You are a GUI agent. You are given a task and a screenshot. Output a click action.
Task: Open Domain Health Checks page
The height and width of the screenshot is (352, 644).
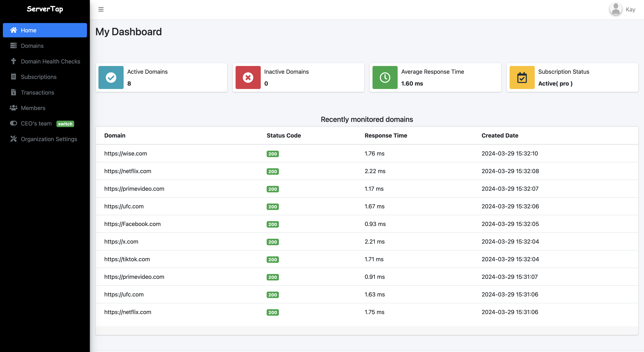[x=45, y=61]
